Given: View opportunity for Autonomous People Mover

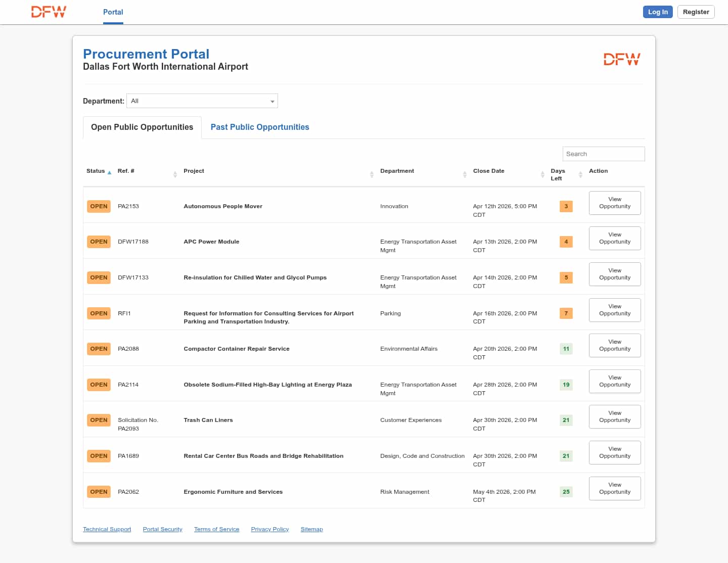Looking at the screenshot, I should click(x=614, y=203).
